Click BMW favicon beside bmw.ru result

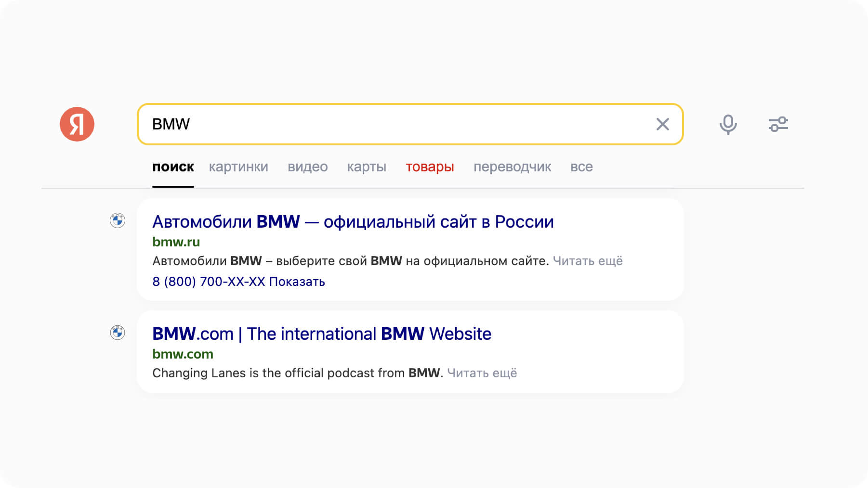[x=118, y=220]
